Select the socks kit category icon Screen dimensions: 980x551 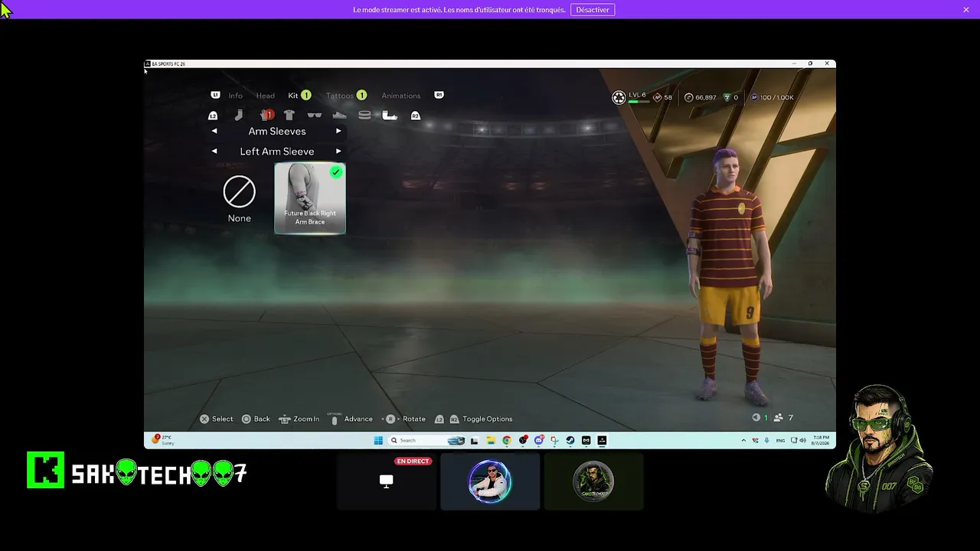(x=239, y=115)
